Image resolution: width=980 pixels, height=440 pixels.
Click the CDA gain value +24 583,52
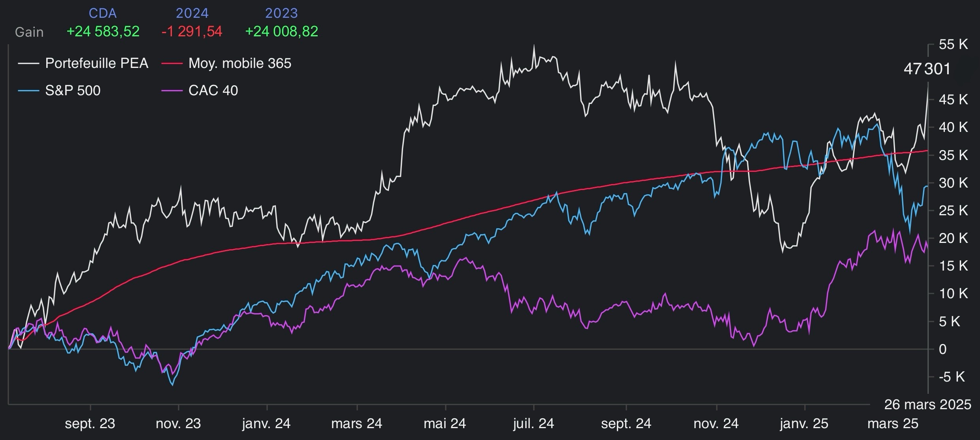tap(103, 32)
